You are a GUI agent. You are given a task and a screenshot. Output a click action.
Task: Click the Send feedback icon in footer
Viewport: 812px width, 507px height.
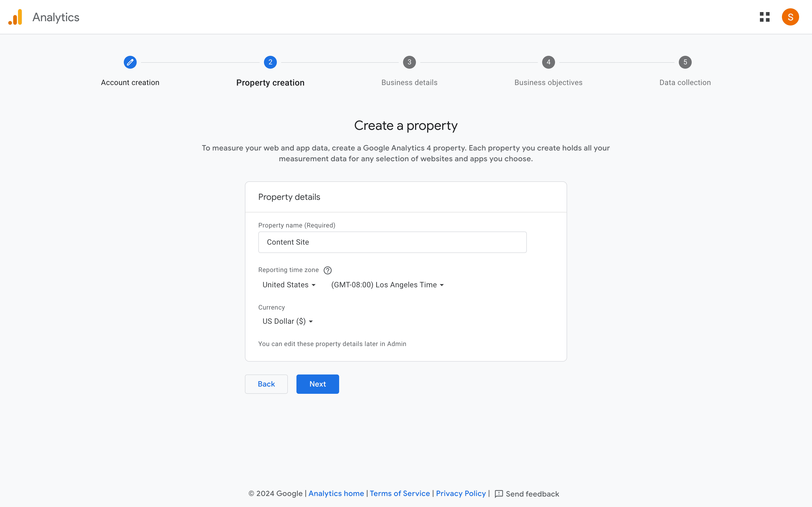(499, 494)
